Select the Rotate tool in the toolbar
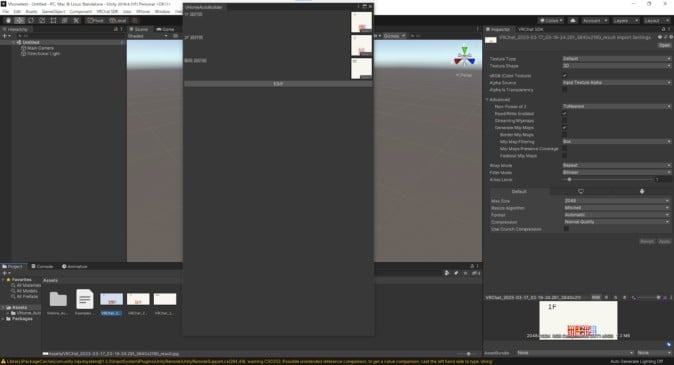The height and width of the screenshot is (365, 674). pyautogui.click(x=31, y=21)
